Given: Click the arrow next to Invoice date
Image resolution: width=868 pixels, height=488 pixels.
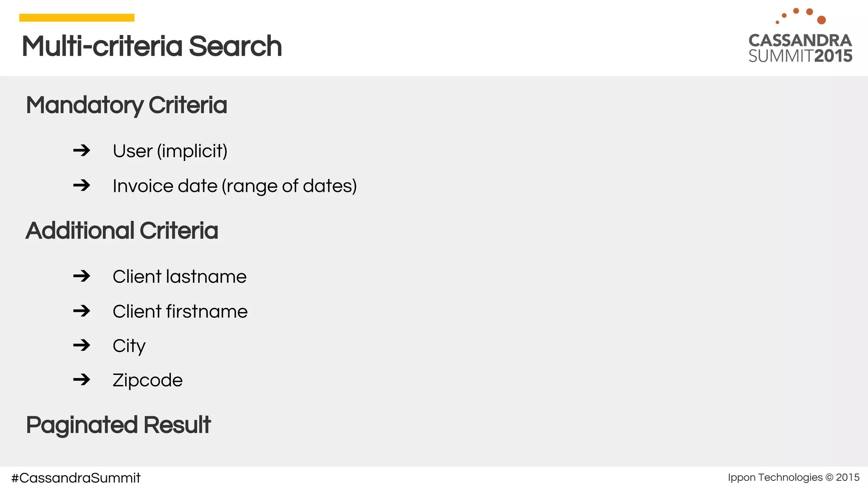Looking at the screenshot, I should [81, 185].
